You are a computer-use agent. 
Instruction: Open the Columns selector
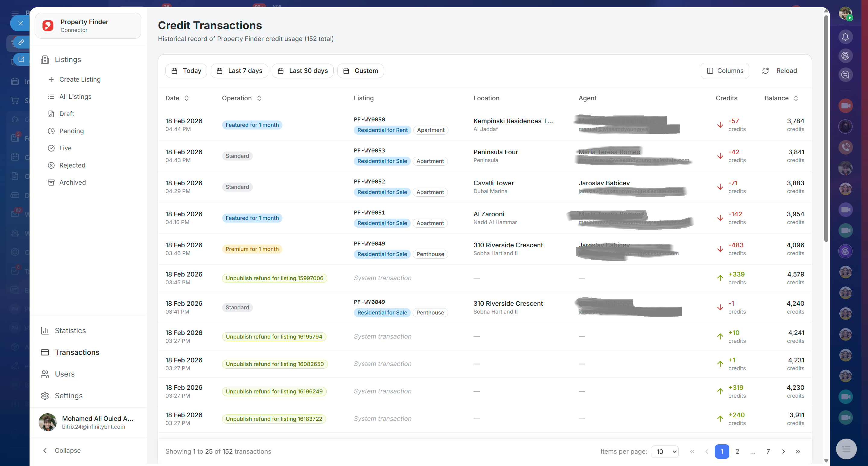pos(725,71)
